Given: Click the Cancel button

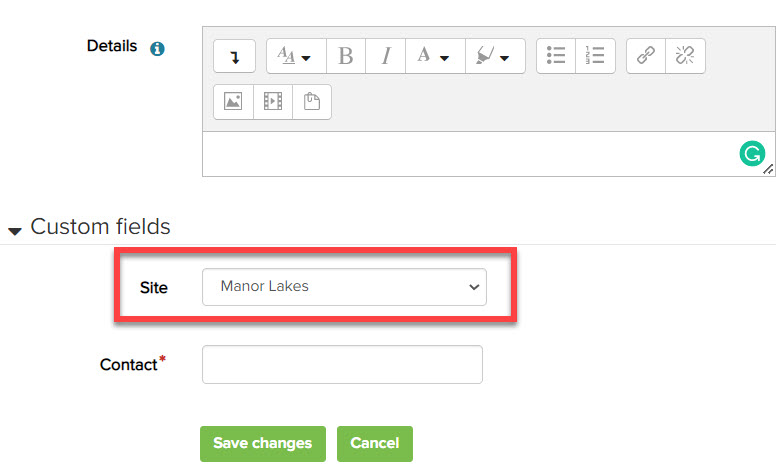Looking at the screenshot, I should click(375, 444).
